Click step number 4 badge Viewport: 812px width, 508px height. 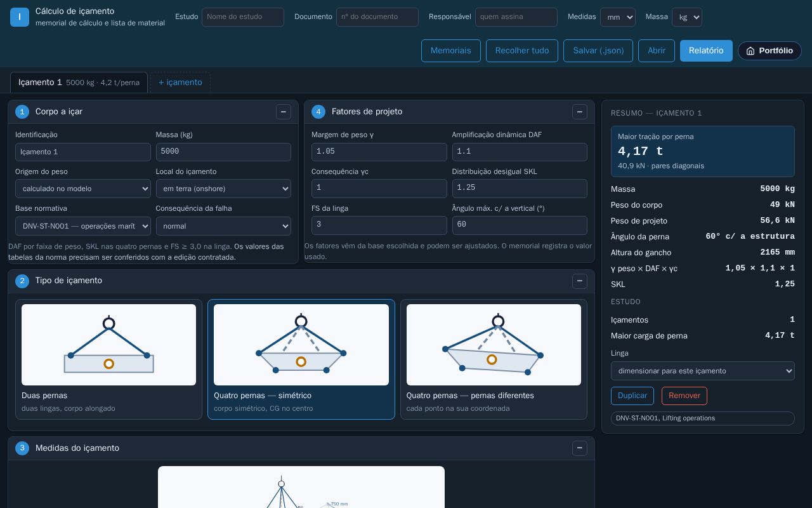[318, 112]
